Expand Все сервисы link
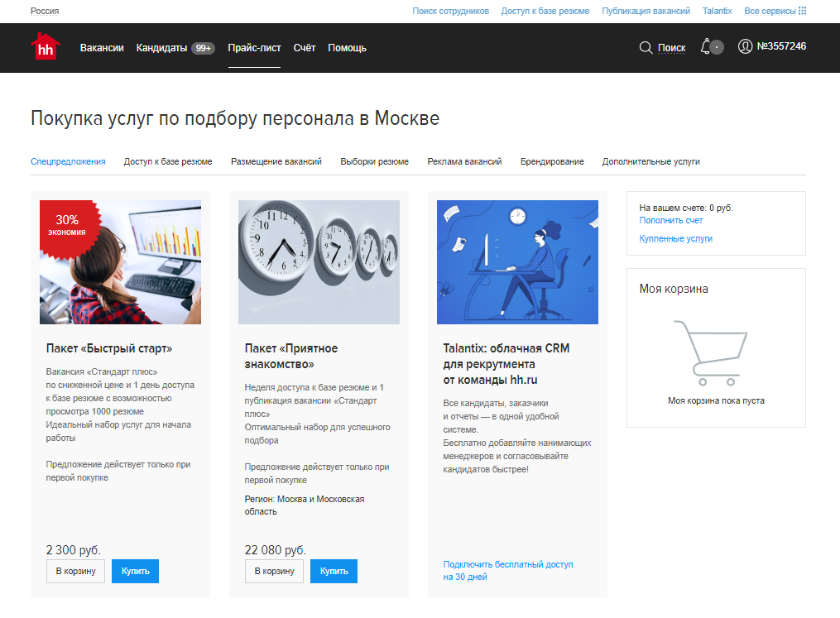The image size is (840, 618). [770, 11]
